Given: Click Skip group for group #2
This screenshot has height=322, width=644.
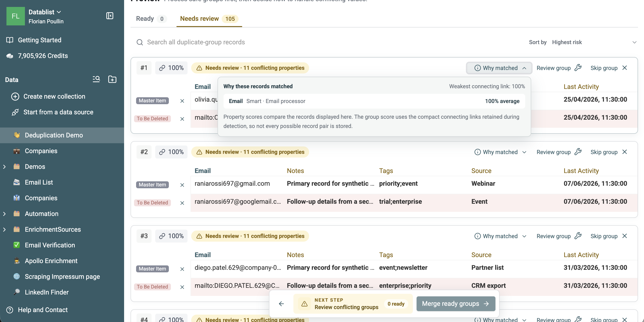Looking at the screenshot, I should pos(609,152).
